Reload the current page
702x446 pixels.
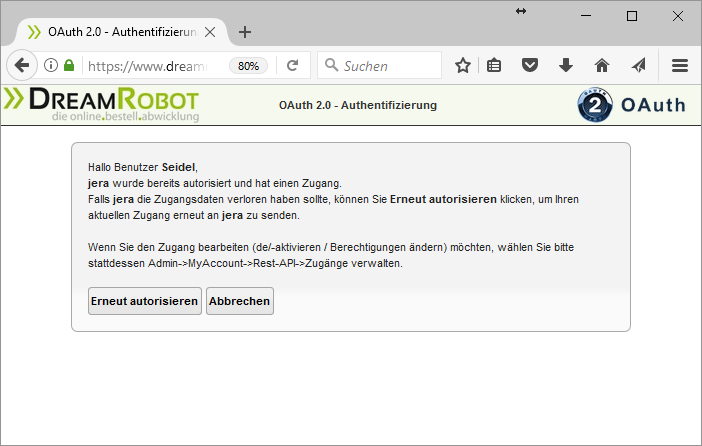tap(292, 66)
